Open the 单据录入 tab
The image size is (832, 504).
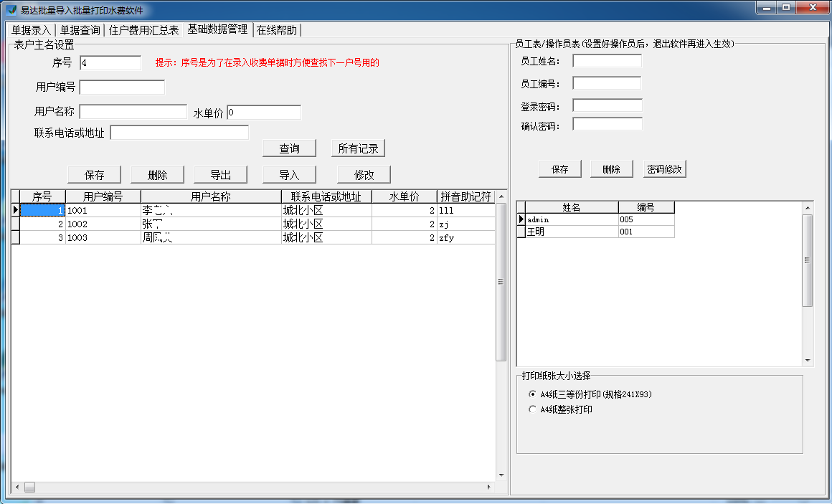point(31,30)
